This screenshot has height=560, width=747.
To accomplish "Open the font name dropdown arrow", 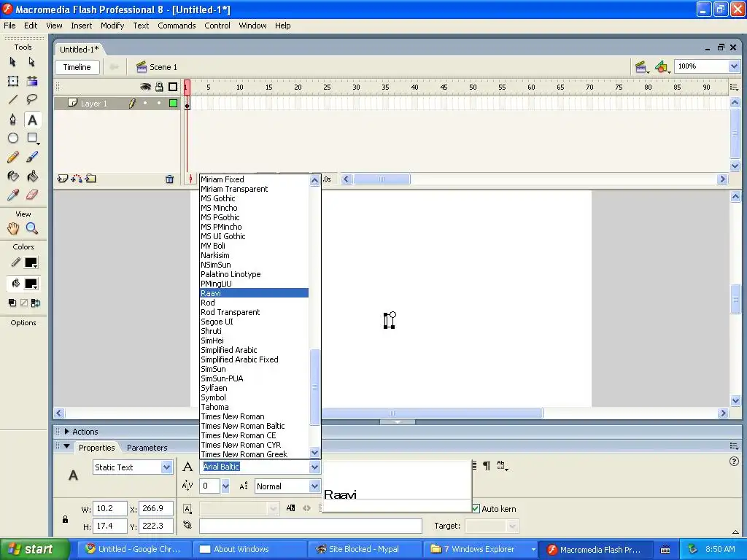I will [x=314, y=467].
